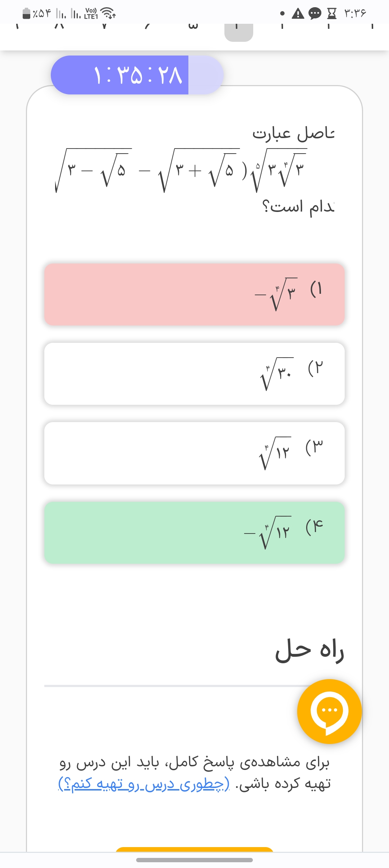
Task: Open the orange chat support bubble
Action: [329, 711]
